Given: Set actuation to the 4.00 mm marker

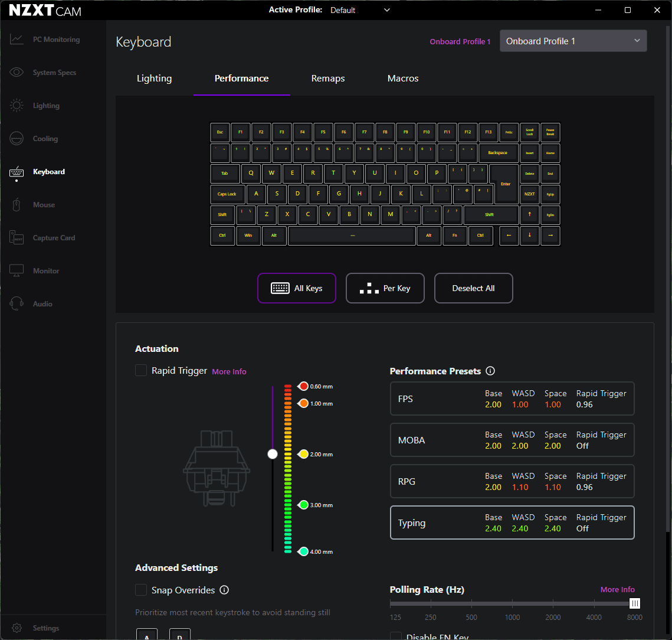Looking at the screenshot, I should tap(303, 551).
